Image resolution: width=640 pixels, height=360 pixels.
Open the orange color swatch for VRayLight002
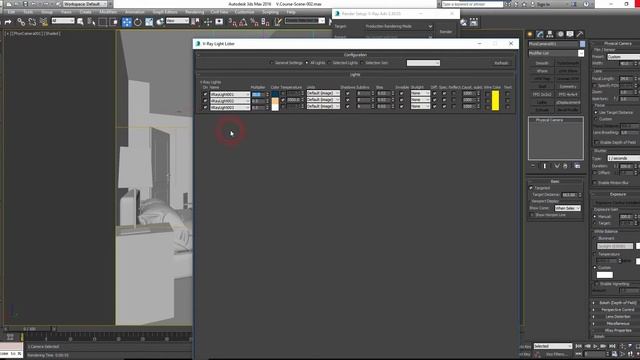[275, 100]
